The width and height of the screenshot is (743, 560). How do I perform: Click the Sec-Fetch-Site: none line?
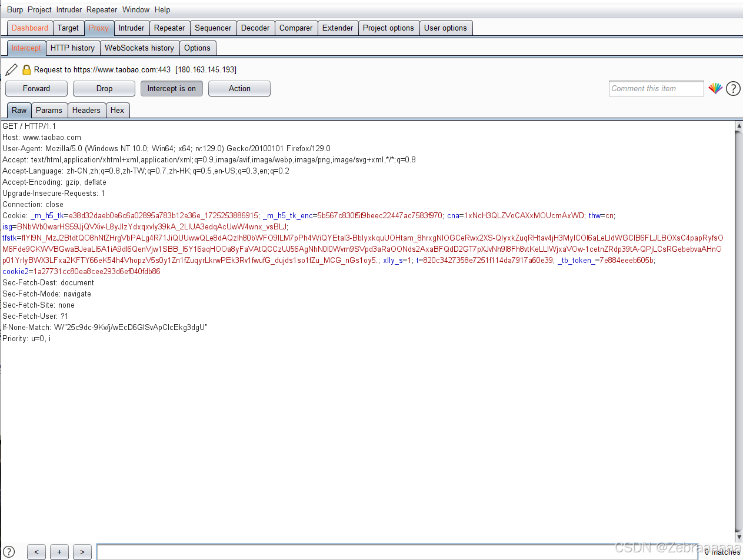[x=39, y=305]
